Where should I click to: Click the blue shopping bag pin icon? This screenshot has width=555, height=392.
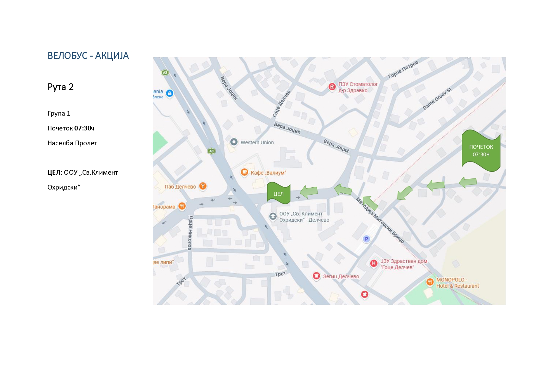point(170,93)
